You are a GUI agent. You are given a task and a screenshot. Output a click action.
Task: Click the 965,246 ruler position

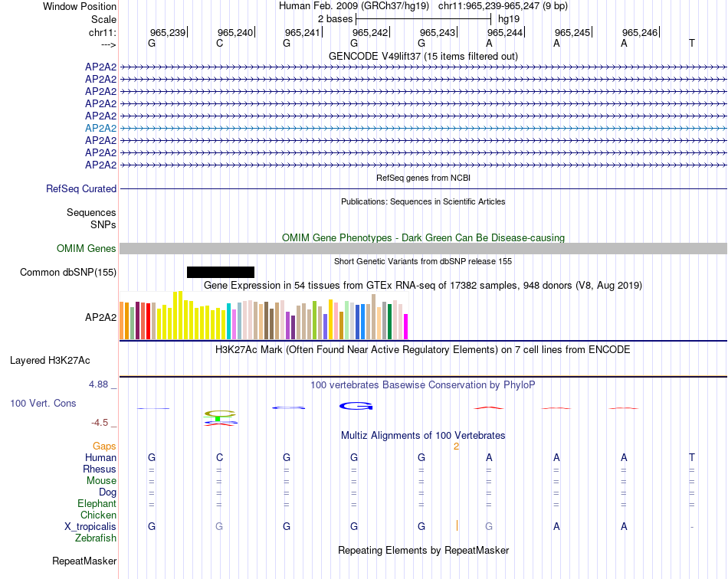click(640, 32)
